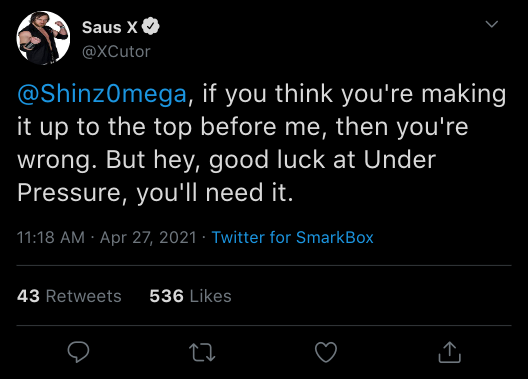Expand the tweet options chevron
The image size is (528, 379).
[492, 24]
